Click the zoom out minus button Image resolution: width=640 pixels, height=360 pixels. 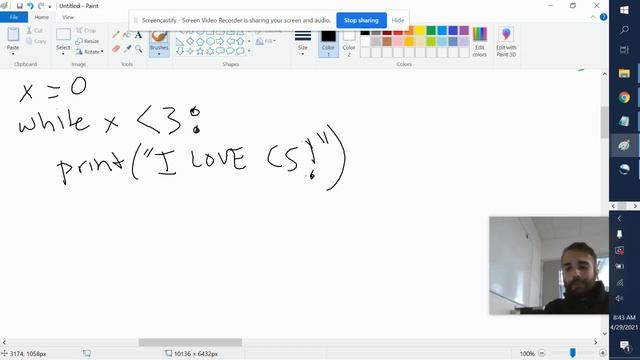coord(542,353)
